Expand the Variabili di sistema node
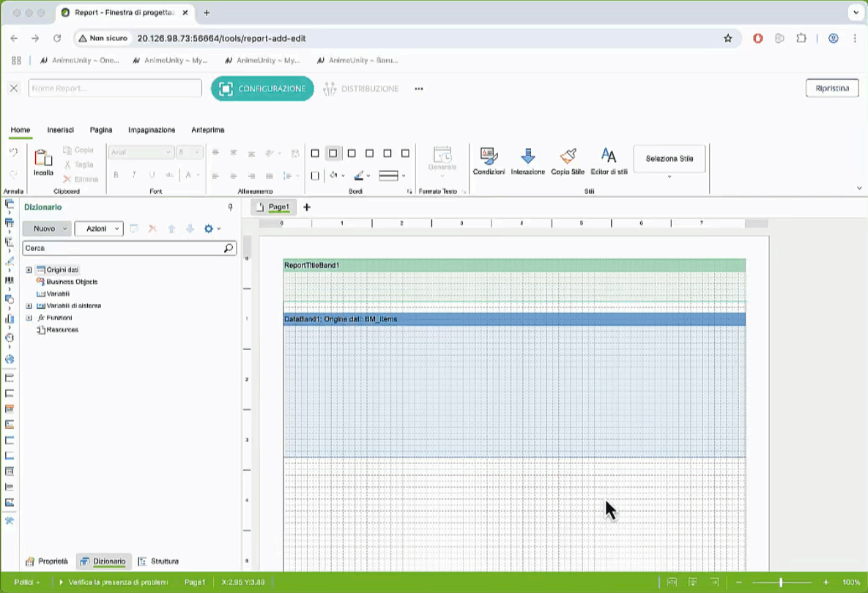Viewport: 868px width, 593px height. (x=29, y=306)
